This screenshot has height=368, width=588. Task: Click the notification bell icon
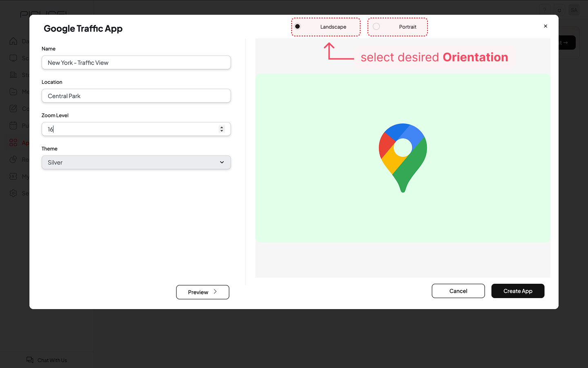pos(559,10)
